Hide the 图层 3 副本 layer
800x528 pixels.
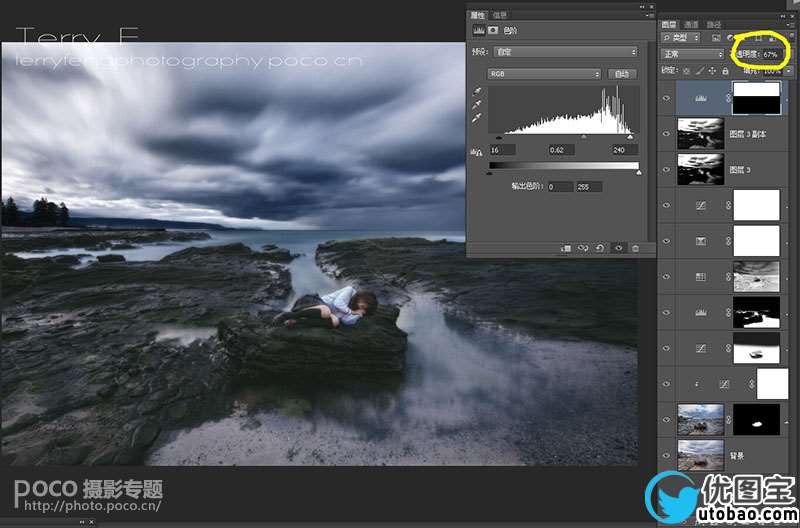point(666,134)
